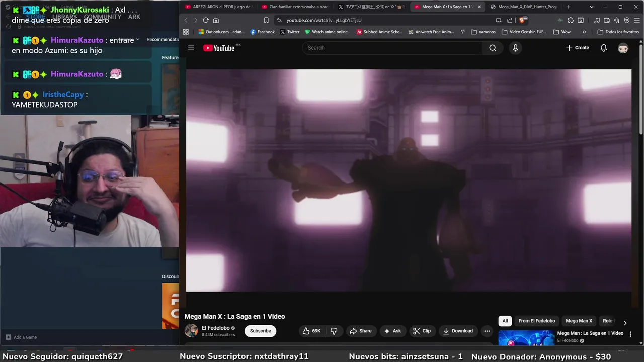Click the Create button on YouTube
This screenshot has height=362, width=644.
(x=577, y=48)
